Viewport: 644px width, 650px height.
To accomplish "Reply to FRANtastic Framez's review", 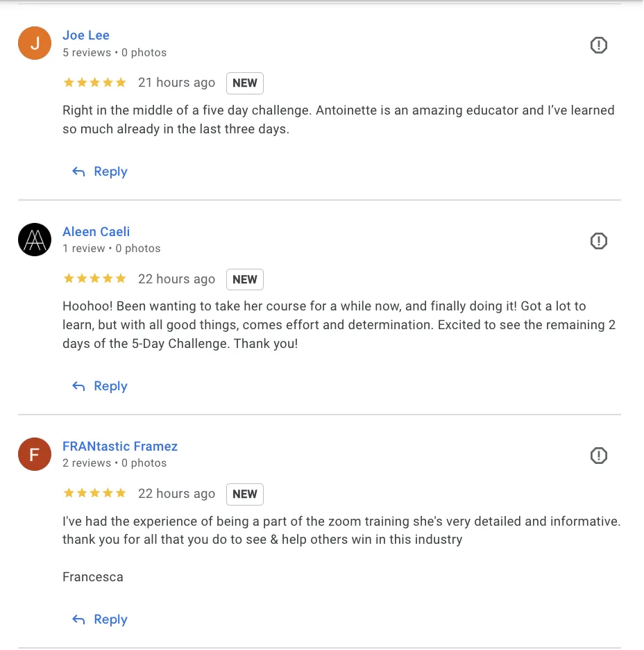I will [x=110, y=619].
